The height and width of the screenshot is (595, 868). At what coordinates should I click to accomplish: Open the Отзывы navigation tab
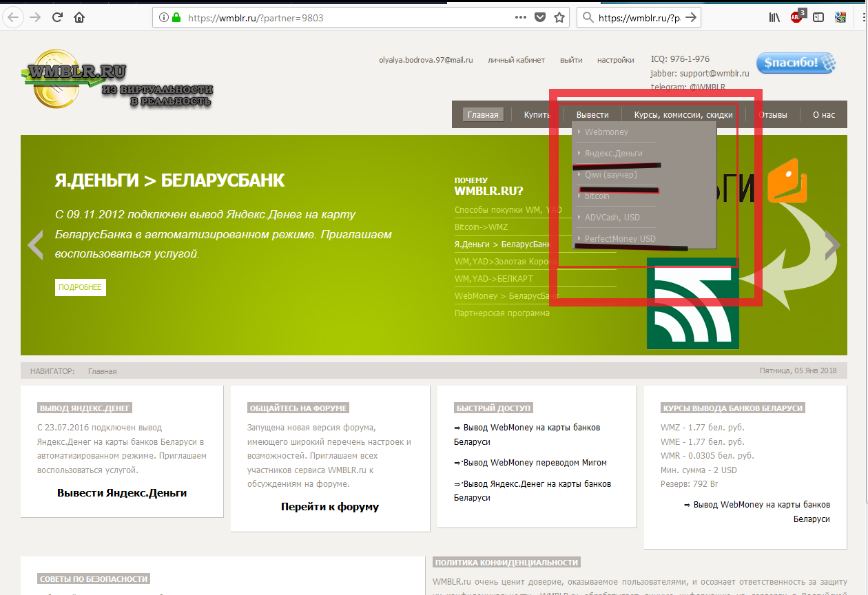772,115
